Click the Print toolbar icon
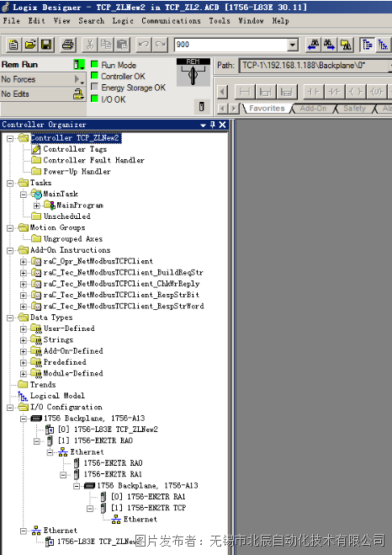Image resolution: width=392 pixels, height=555 pixels. tap(67, 45)
